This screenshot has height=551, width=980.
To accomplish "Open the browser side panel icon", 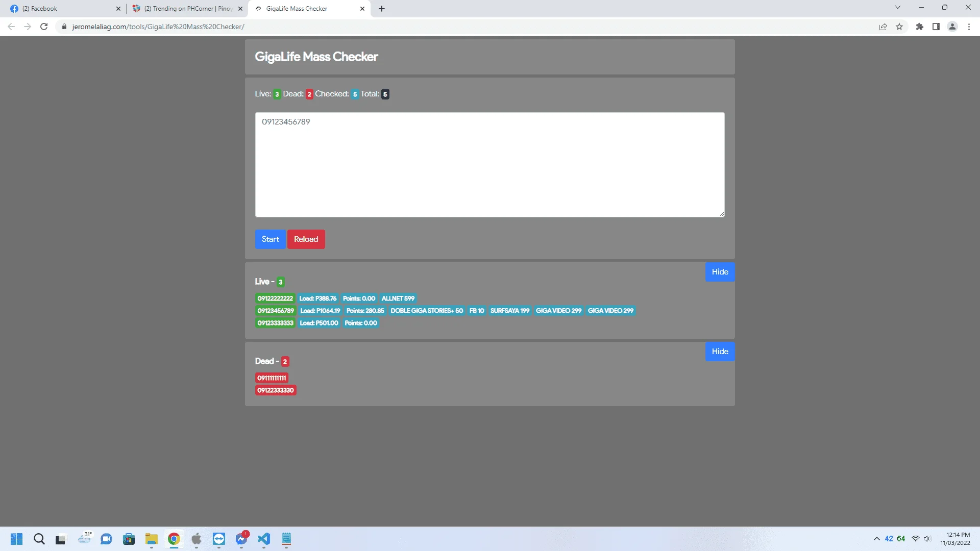I will [x=936, y=27].
